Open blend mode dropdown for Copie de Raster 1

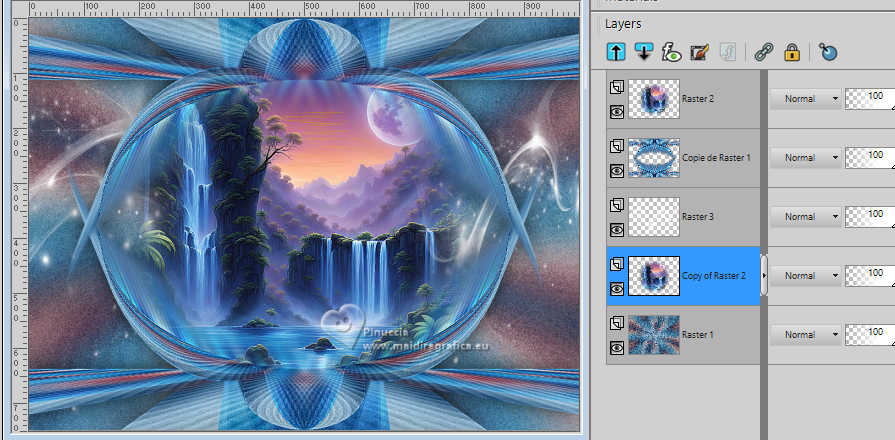[806, 158]
